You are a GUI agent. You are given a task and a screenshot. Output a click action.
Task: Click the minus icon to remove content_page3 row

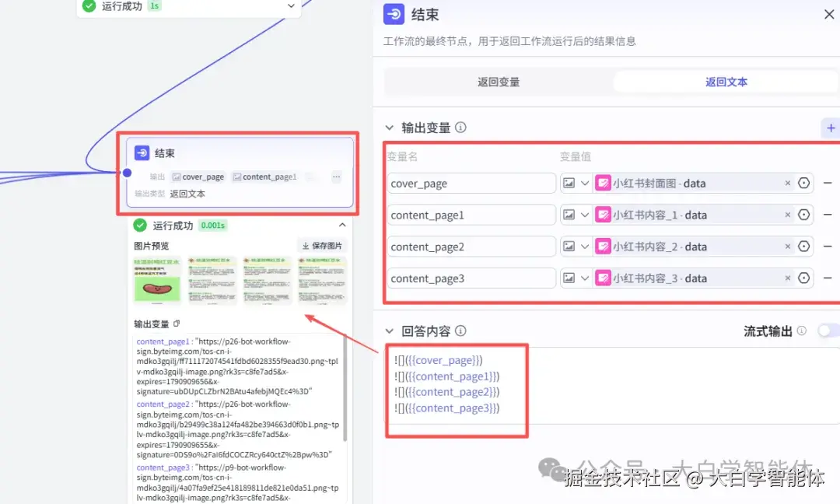coord(827,278)
